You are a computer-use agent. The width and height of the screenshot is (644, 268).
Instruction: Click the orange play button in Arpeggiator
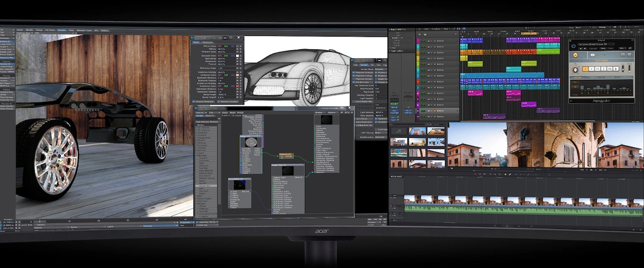(575, 55)
